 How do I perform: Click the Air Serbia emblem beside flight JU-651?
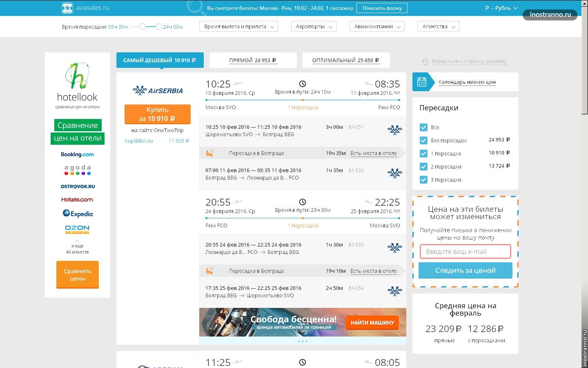[x=394, y=130]
